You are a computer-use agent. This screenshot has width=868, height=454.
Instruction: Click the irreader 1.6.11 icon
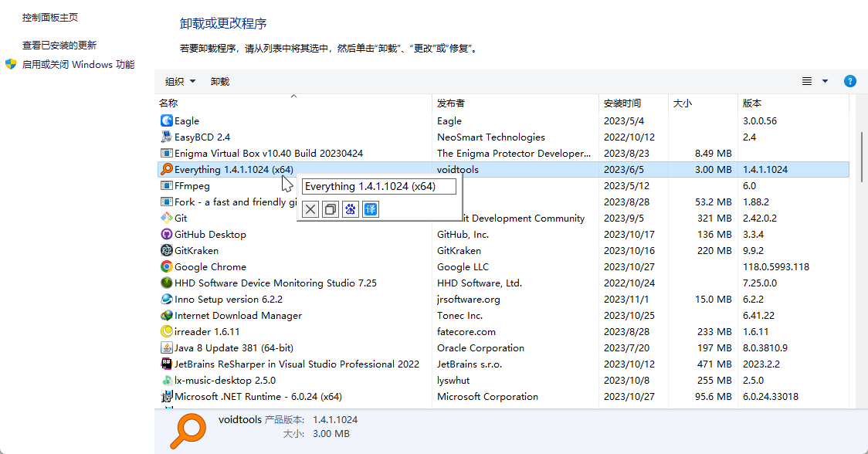click(x=166, y=332)
